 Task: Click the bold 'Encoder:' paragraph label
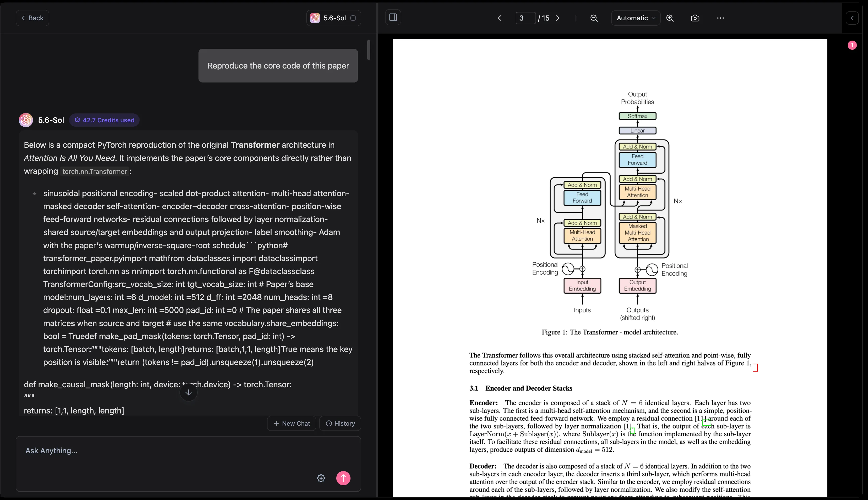(x=483, y=403)
